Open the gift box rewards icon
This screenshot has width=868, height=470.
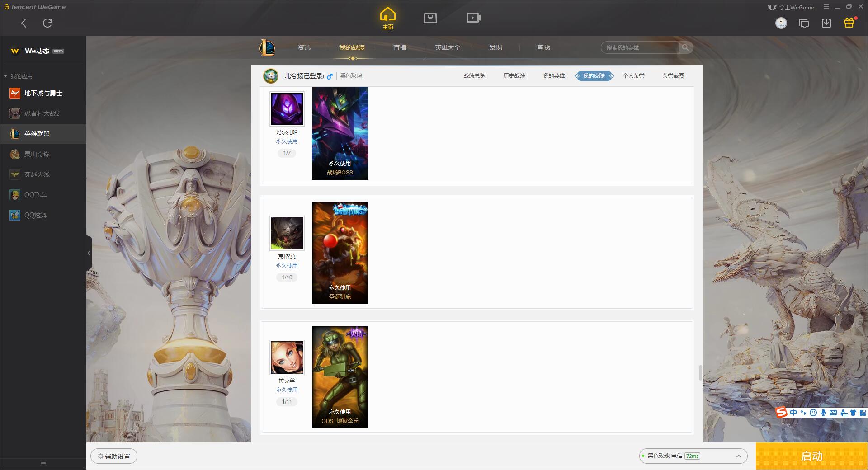[849, 23]
